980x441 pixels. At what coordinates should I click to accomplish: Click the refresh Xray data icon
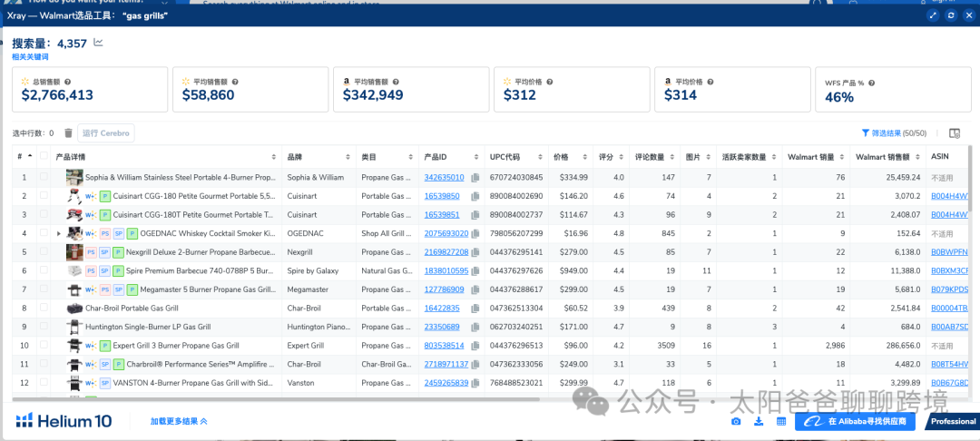tap(951, 15)
